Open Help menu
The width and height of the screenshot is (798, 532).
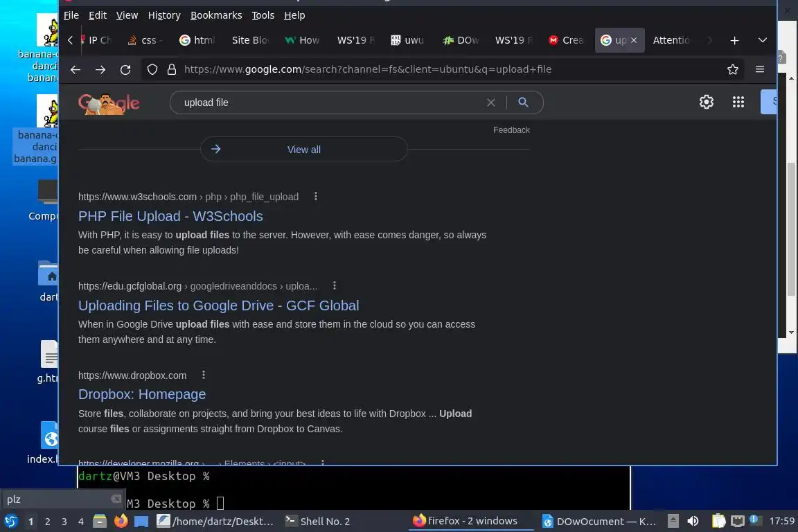tap(294, 15)
